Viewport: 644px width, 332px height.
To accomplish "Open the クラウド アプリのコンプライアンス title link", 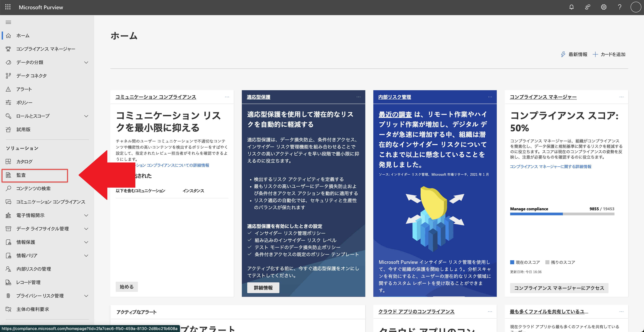I will tap(416, 312).
